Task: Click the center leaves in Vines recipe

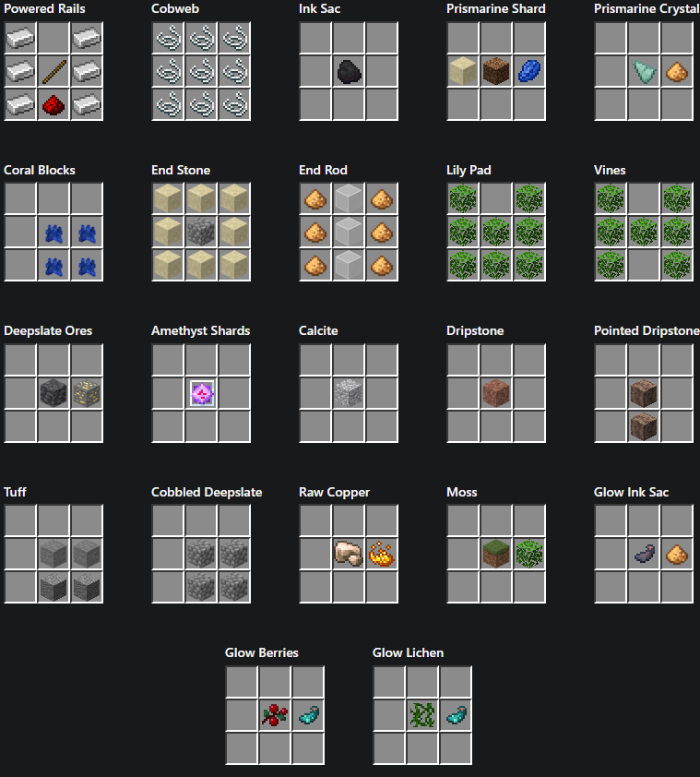Action: pyautogui.click(x=644, y=233)
